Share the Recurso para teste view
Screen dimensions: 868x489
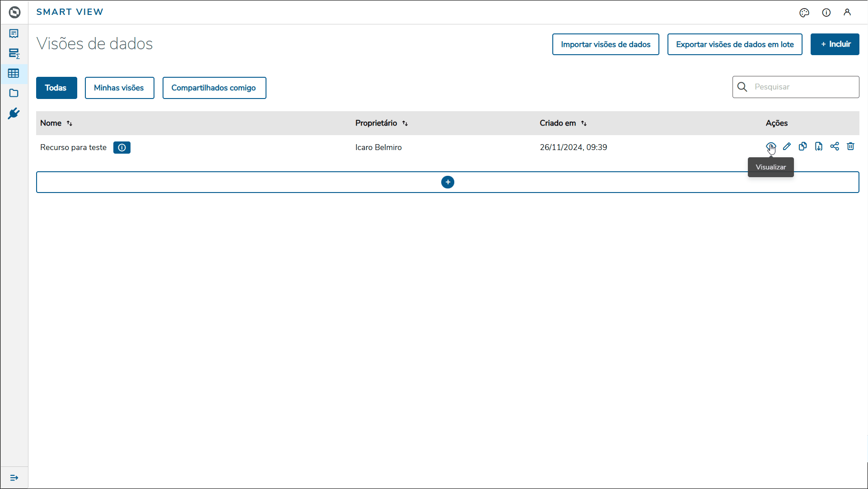tap(835, 146)
